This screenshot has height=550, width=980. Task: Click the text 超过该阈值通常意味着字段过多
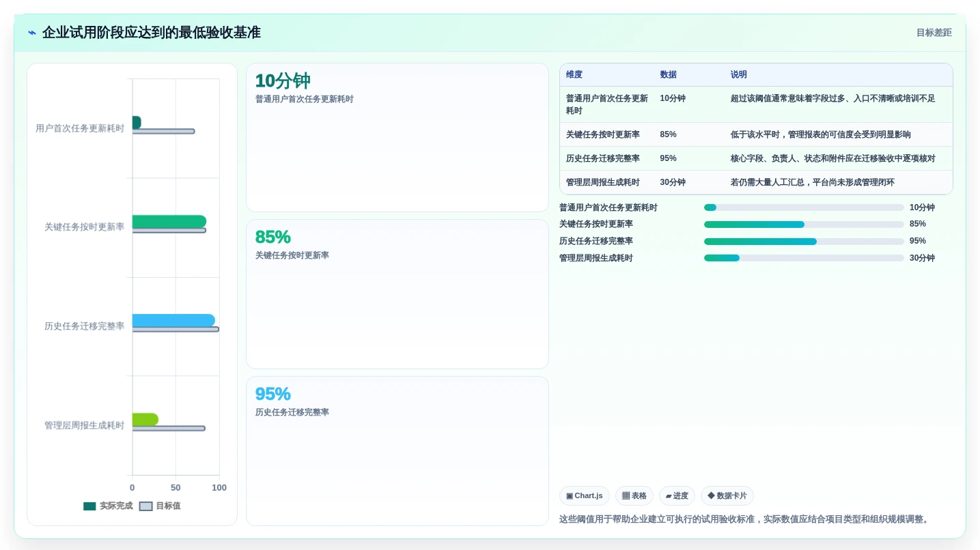coord(788,98)
